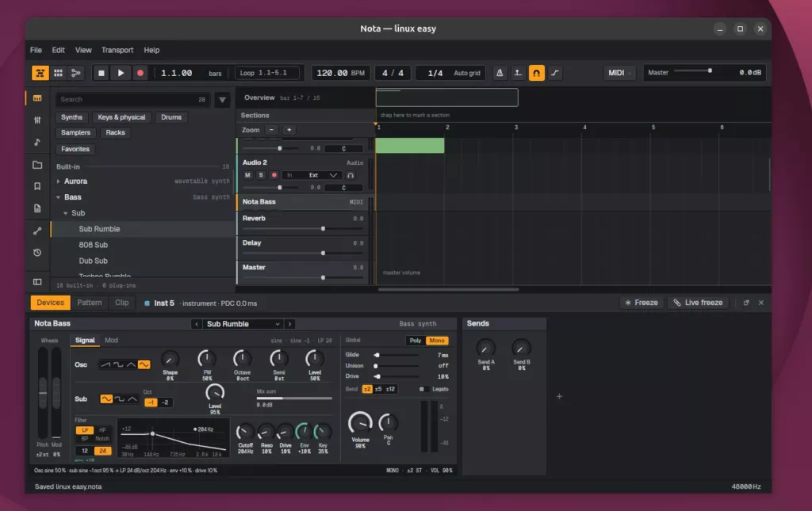Toggle headphone monitoring on Audio 2
Screen dimensions: 812x511
tap(350, 175)
